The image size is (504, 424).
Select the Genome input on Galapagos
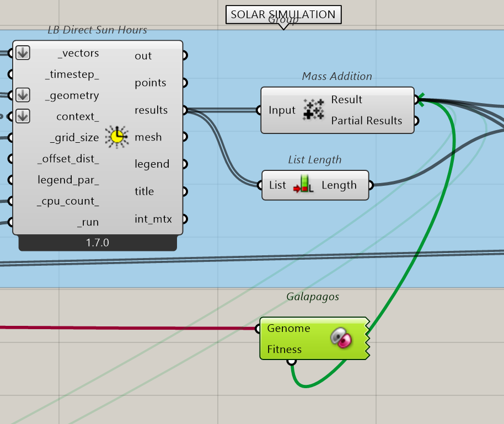288,329
